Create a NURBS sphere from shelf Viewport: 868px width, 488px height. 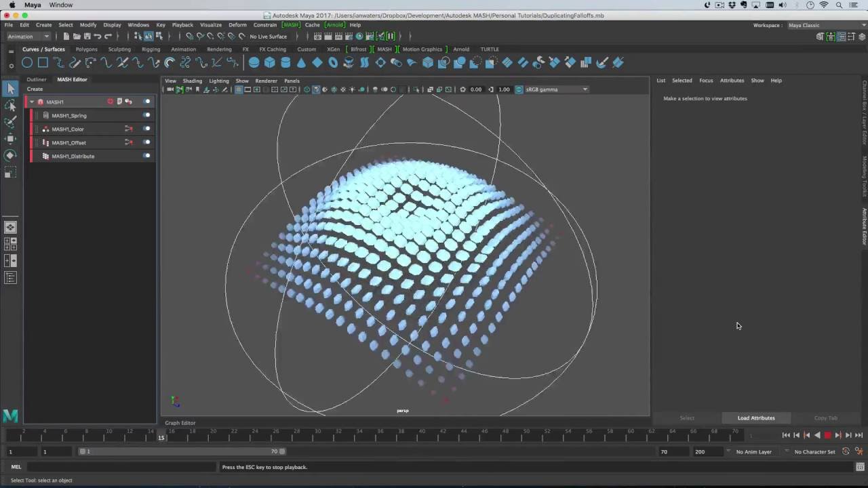pyautogui.click(x=254, y=62)
